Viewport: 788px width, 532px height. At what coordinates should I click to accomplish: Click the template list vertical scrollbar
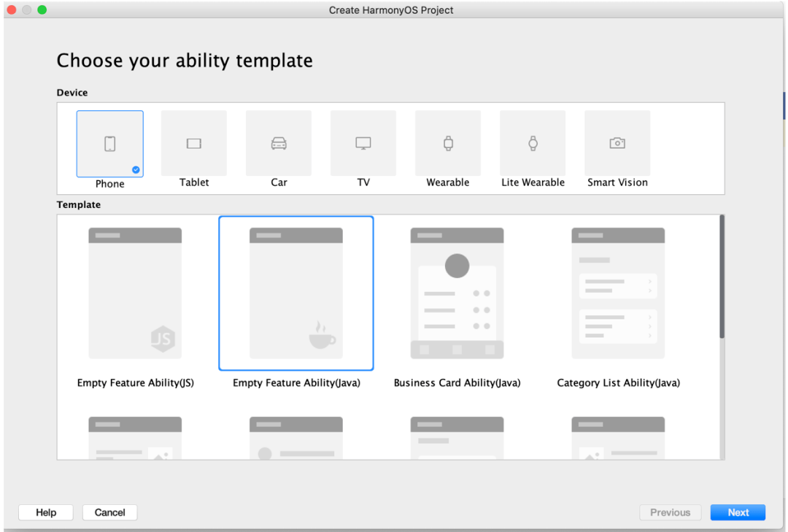click(722, 277)
